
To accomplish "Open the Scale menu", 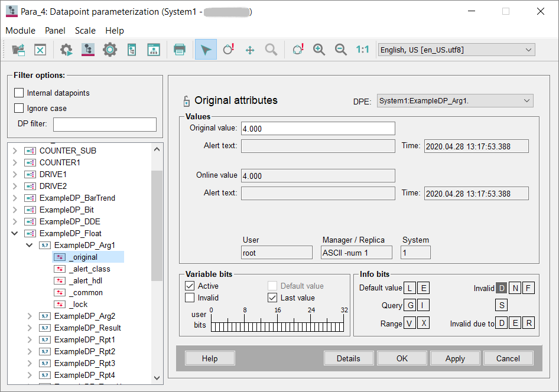I will pos(85,31).
